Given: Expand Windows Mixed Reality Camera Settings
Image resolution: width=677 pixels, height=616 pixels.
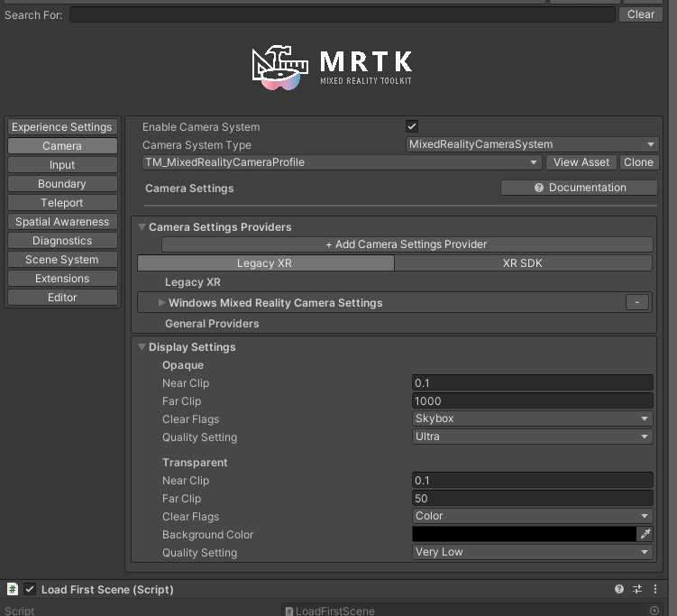Looking at the screenshot, I should pyautogui.click(x=162, y=303).
